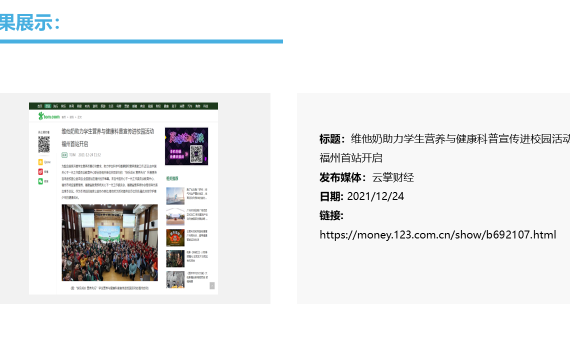Click the 云掌财经 media name text
Viewport: 570px width, 360px height.
click(x=393, y=177)
